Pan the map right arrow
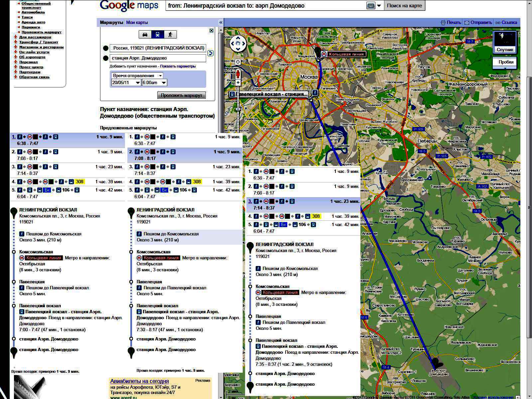532x399 pixels. [x=244, y=43]
